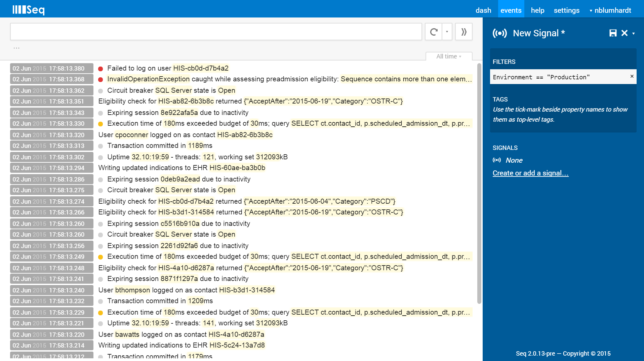Expand timestamp 17:58:13.368 event
Image resolution: width=644 pixels, height=361 pixels.
(52, 79)
